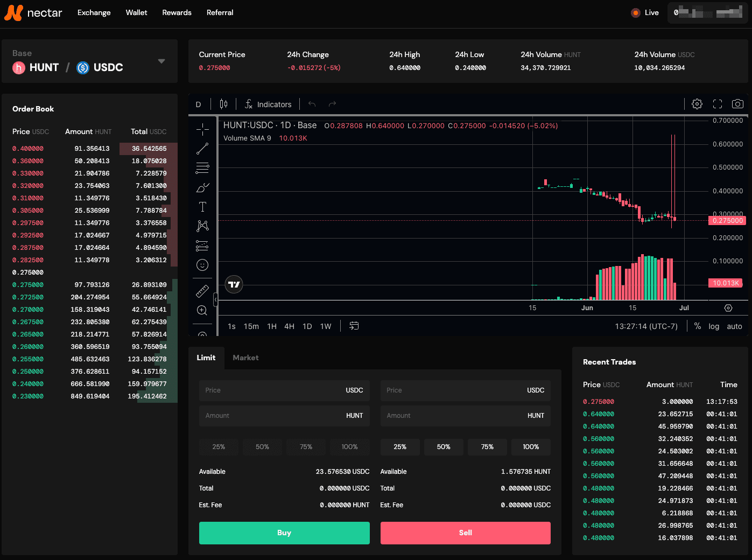Viewport: 752px width, 560px height.
Task: Set chart range to 1s
Action: point(231,326)
